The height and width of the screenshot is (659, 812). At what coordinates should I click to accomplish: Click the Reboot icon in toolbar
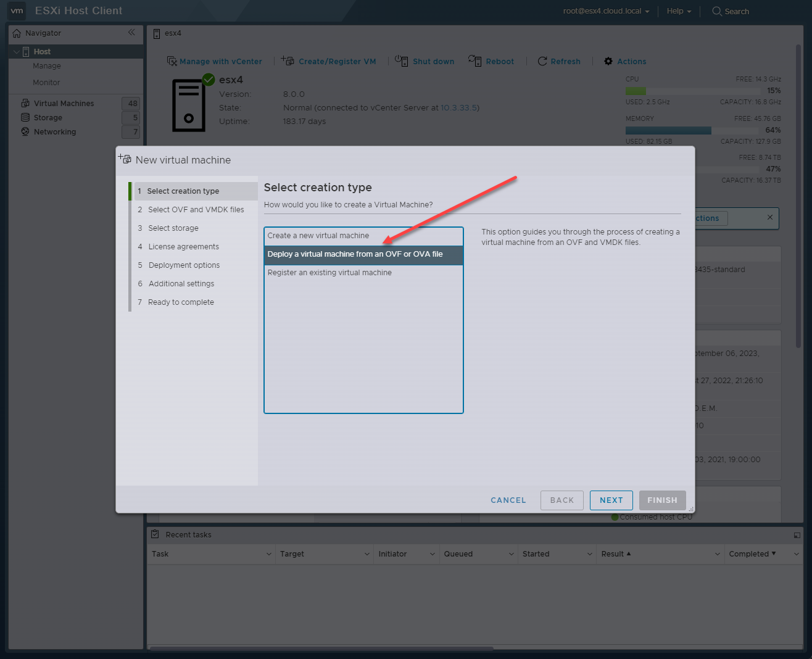pyautogui.click(x=474, y=60)
